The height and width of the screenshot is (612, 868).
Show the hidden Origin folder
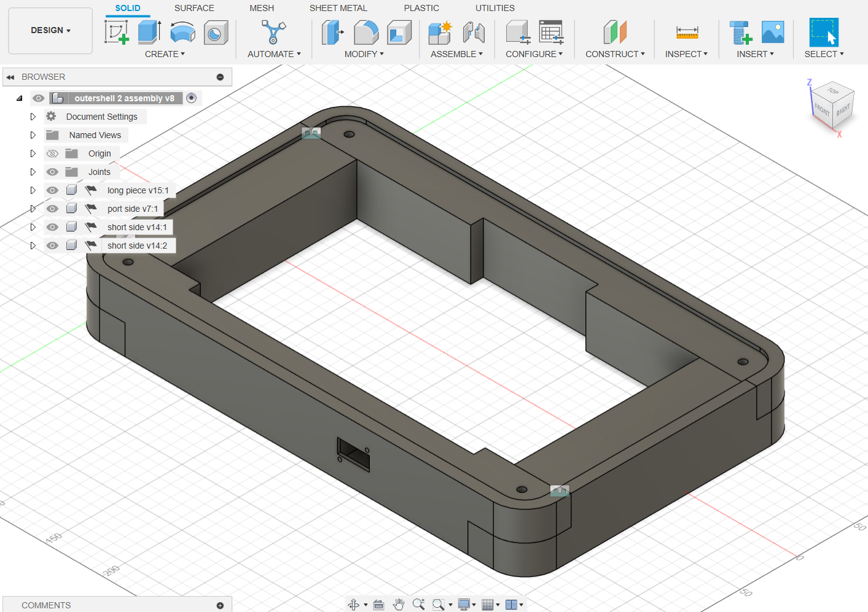53,153
